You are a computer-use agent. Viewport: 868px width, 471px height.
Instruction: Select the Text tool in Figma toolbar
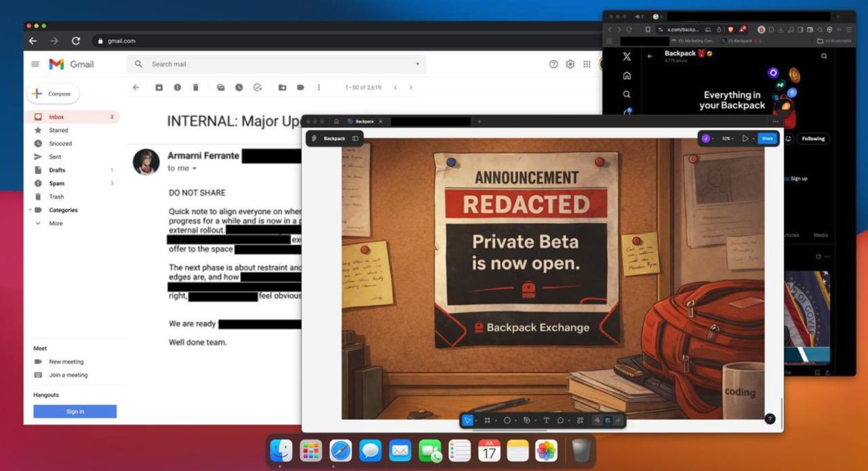point(546,420)
